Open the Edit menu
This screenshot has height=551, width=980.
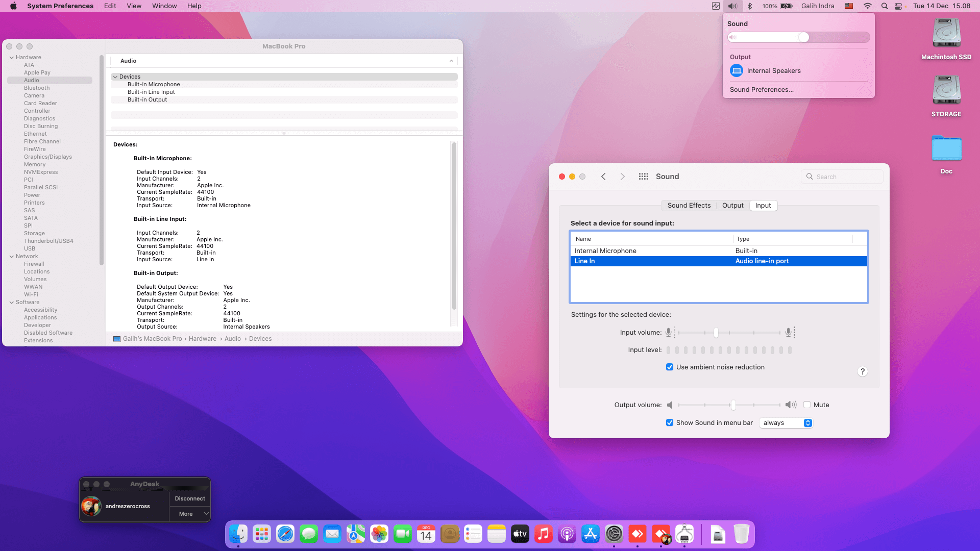[110, 6]
